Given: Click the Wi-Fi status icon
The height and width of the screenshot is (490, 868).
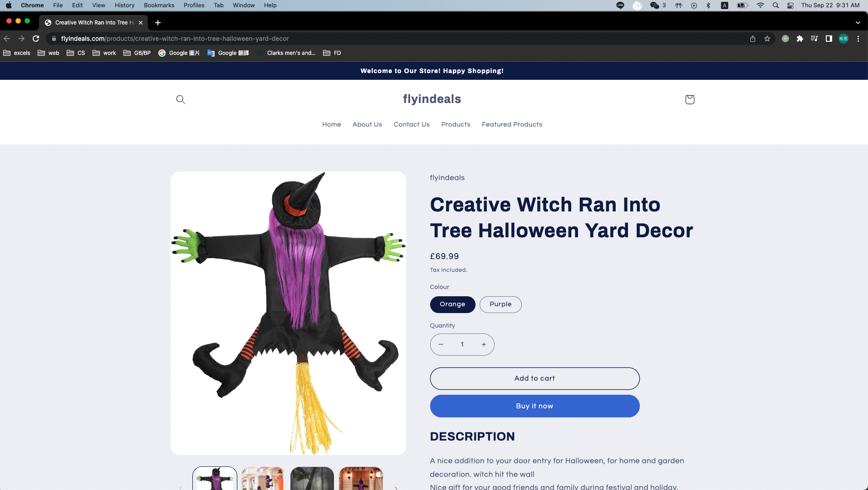Looking at the screenshot, I should [760, 5].
